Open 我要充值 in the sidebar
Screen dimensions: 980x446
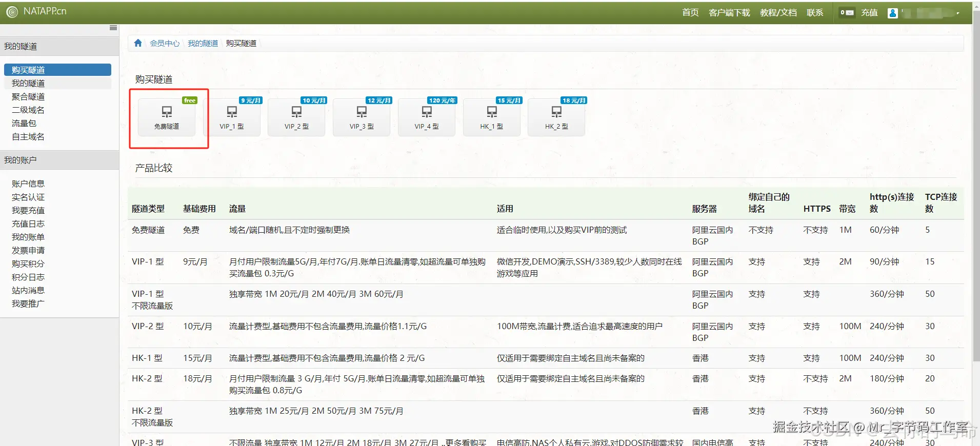pos(28,210)
